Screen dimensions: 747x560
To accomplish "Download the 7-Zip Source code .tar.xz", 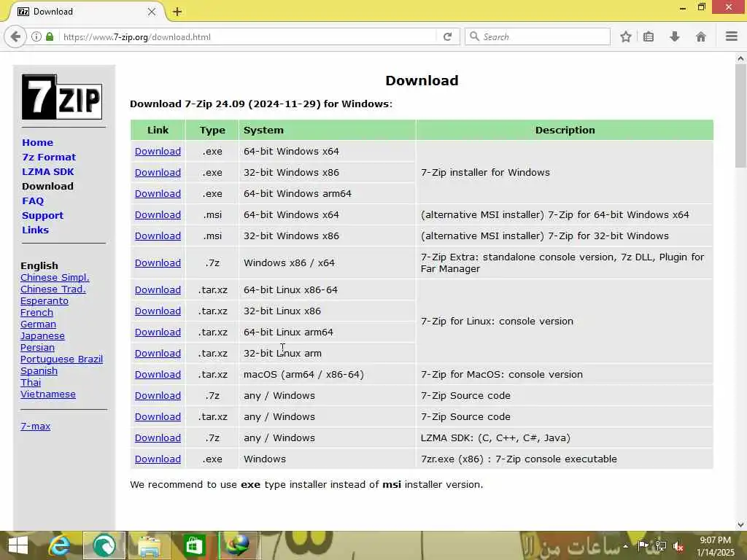I will (x=158, y=416).
